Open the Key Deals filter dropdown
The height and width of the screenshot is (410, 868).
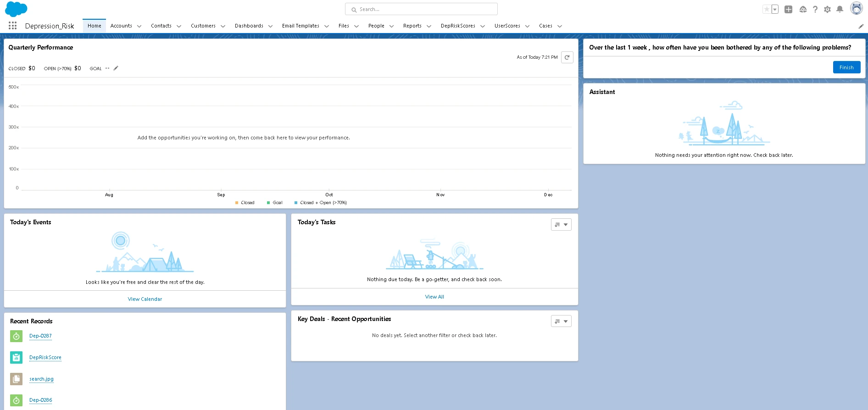561,321
